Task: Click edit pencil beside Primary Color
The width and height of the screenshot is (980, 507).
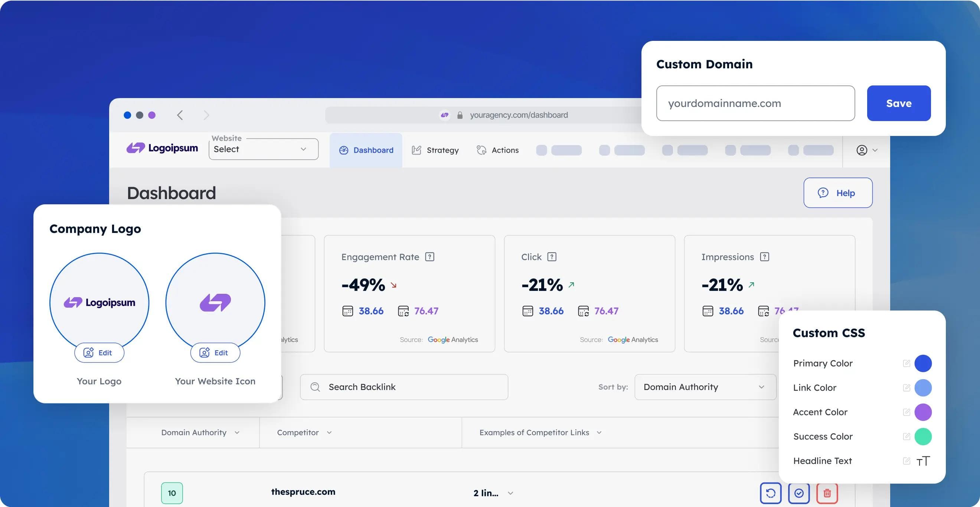Action: pos(906,364)
